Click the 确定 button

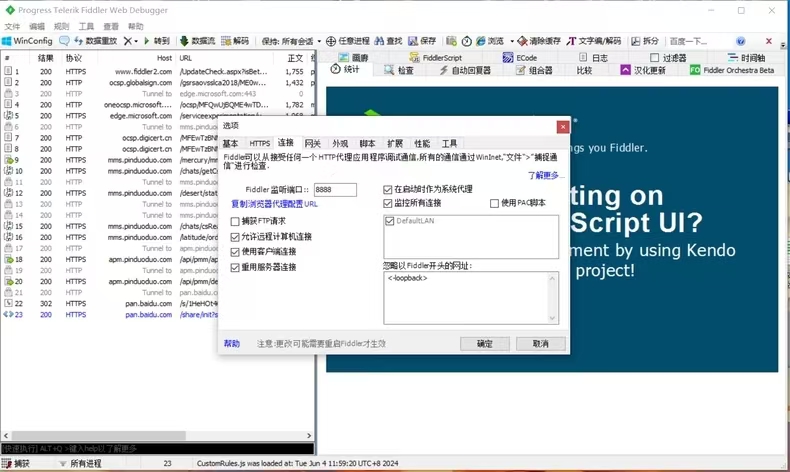point(485,344)
